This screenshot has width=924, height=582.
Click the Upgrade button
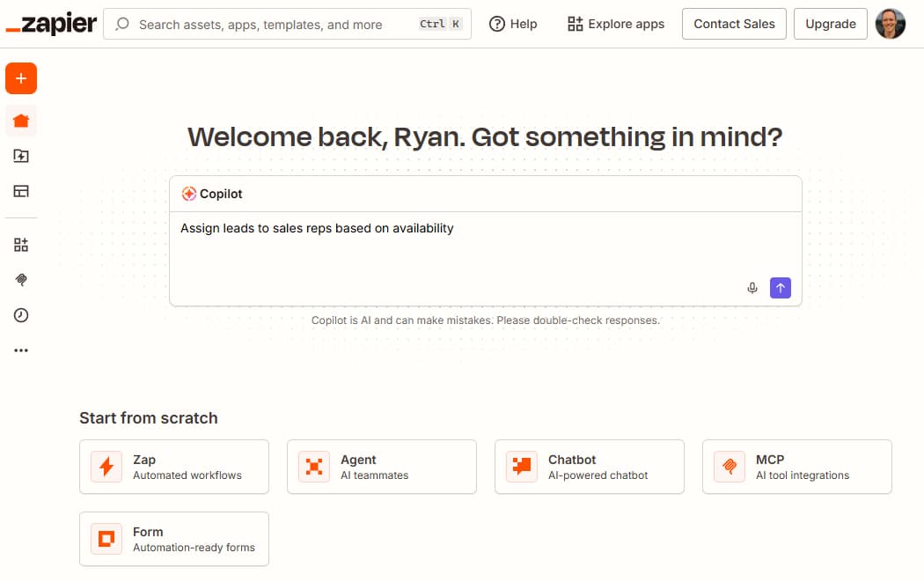coord(831,24)
